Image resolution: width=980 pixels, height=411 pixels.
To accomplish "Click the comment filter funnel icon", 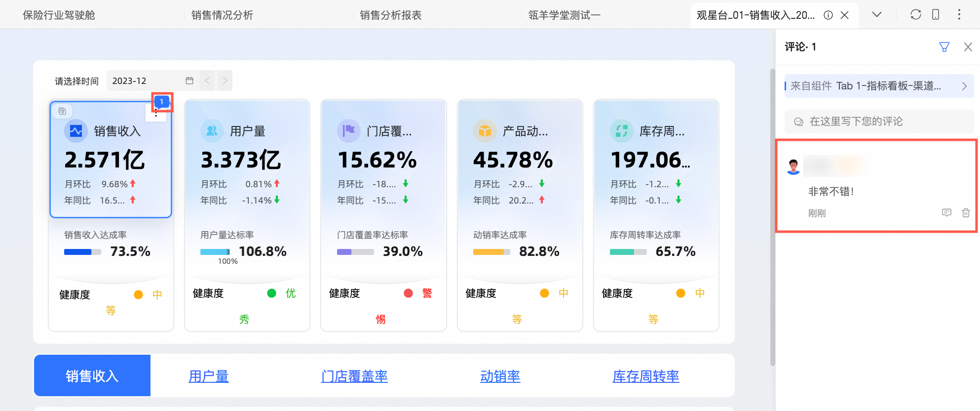I will 944,47.
